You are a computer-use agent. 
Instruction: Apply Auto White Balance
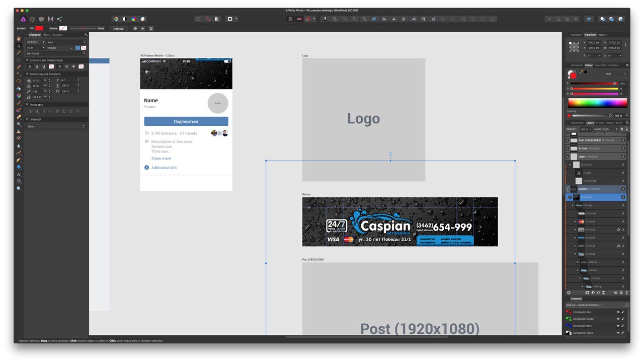point(143,19)
